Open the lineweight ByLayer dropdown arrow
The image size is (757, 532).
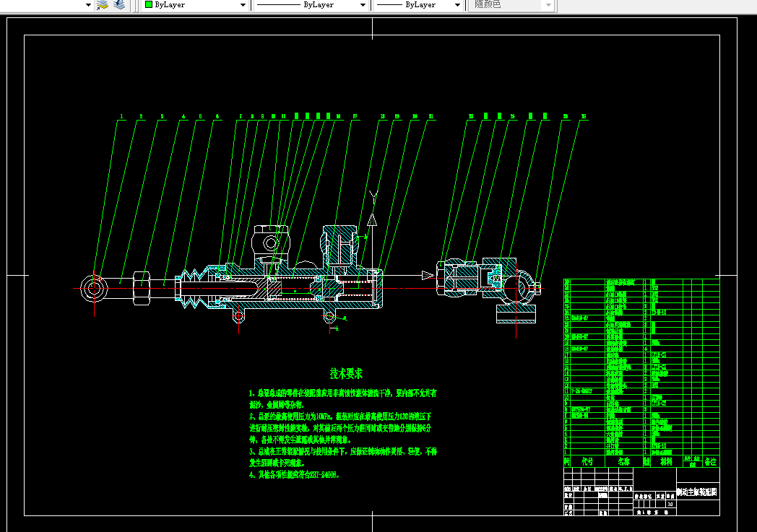[x=457, y=5]
